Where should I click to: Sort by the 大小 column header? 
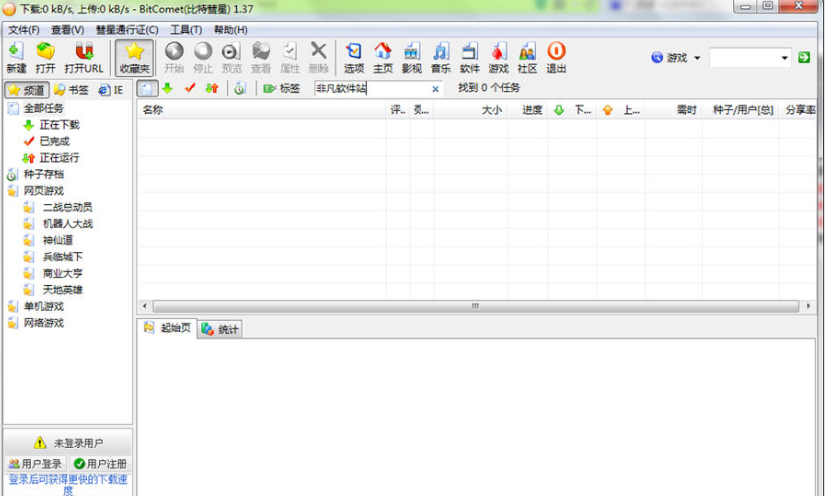point(470,110)
